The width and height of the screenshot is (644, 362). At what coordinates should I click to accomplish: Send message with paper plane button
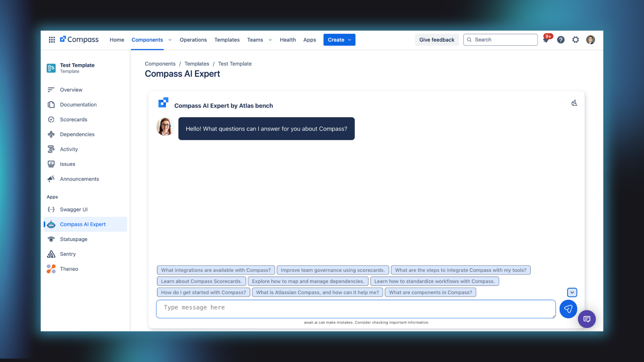(x=568, y=309)
